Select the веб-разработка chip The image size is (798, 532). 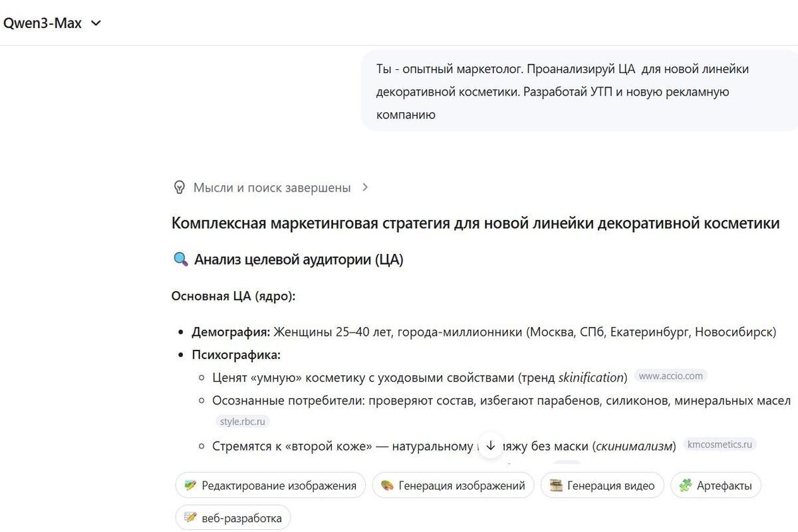pos(233,517)
